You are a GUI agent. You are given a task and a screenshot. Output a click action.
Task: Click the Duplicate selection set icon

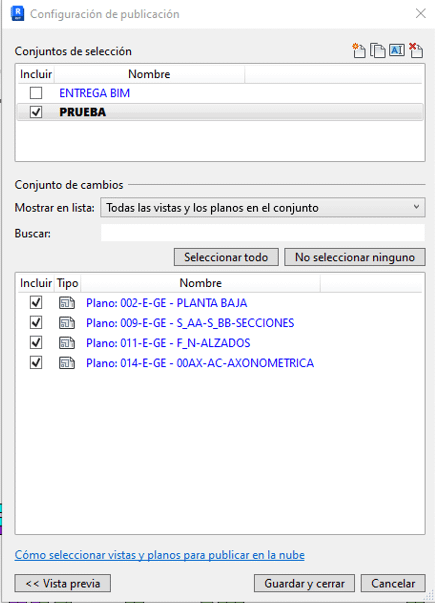point(377,50)
